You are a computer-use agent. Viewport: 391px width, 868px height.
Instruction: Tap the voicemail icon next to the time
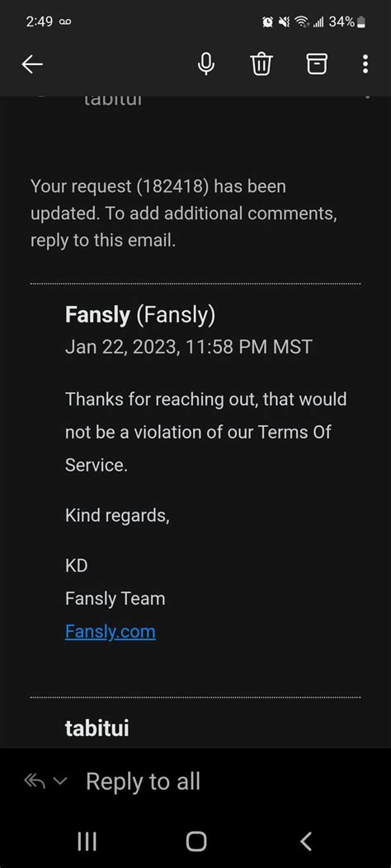click(65, 22)
